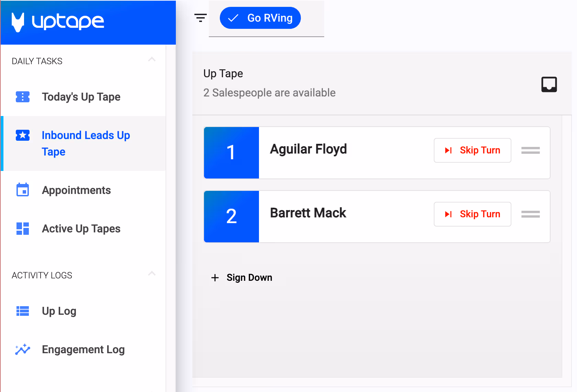The height and width of the screenshot is (392, 577).
Task: Open the filter list icon
Action: tap(200, 18)
